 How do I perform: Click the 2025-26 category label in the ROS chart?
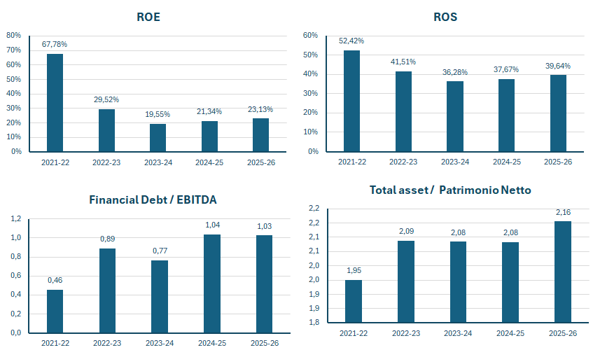click(x=558, y=162)
